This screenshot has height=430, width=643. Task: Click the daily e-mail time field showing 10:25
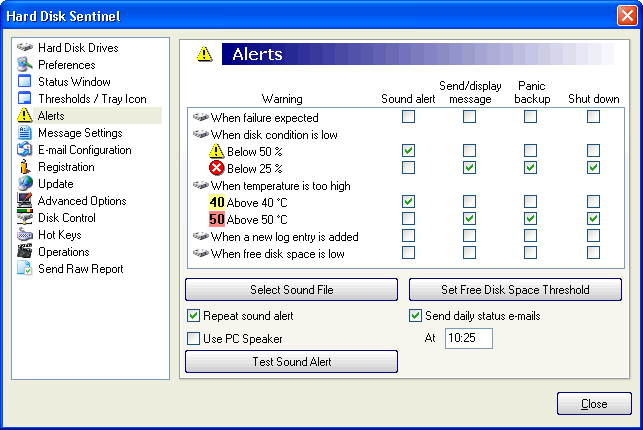pyautogui.click(x=469, y=338)
